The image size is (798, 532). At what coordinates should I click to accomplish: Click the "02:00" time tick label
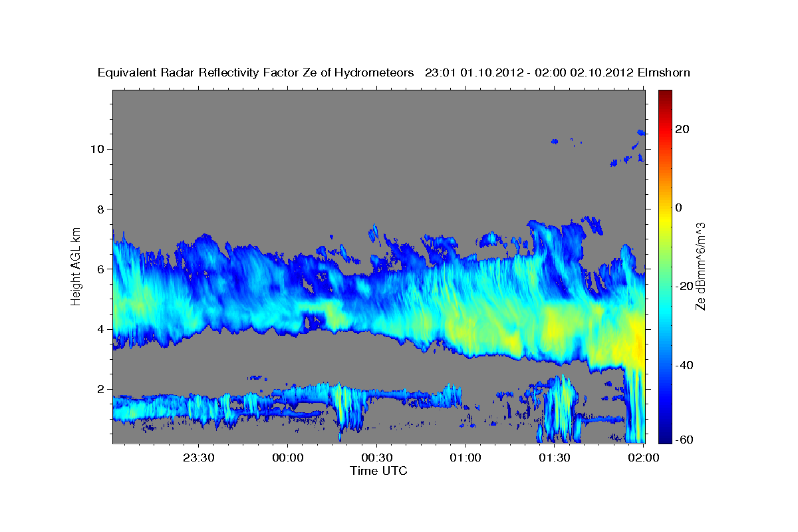643,458
